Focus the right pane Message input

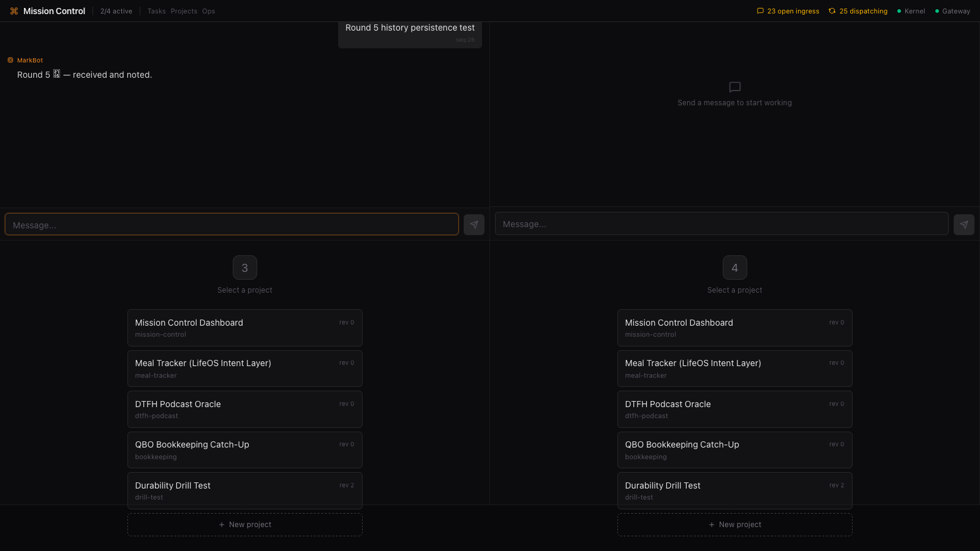click(721, 224)
